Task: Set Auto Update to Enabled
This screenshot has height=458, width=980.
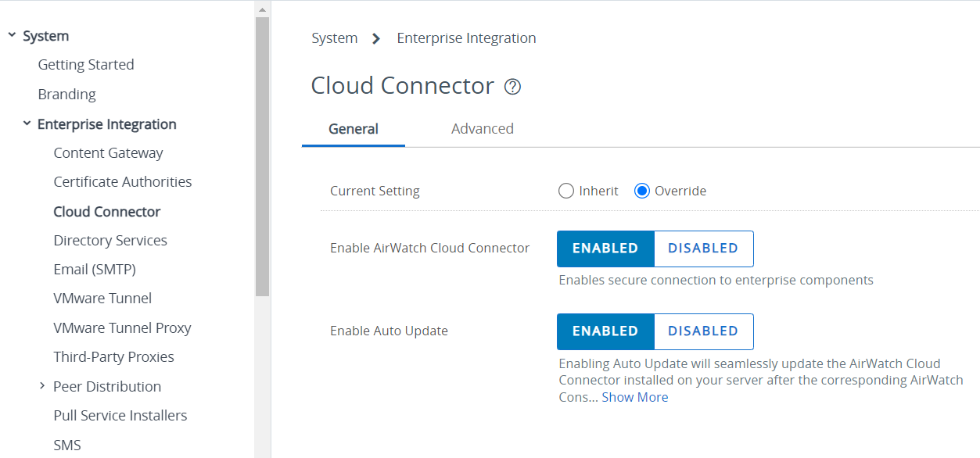Action: [x=605, y=331]
